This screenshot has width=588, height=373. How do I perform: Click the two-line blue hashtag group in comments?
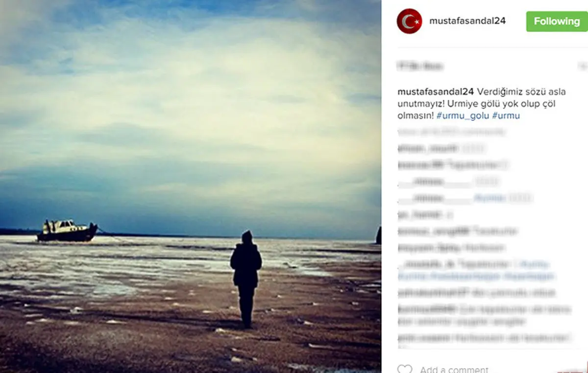coord(475,270)
